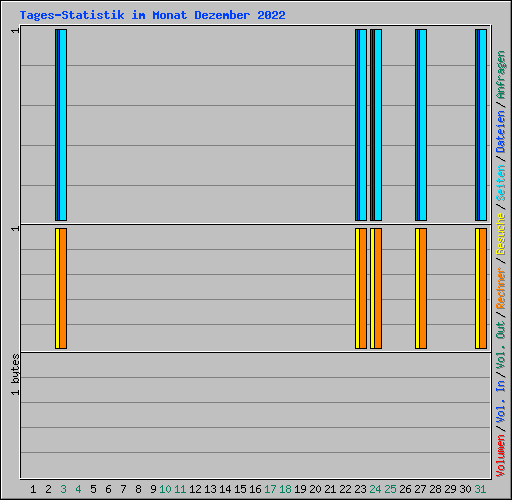Click the cyan bar for day 27
The height and width of the screenshot is (500, 512).
[x=423, y=125]
